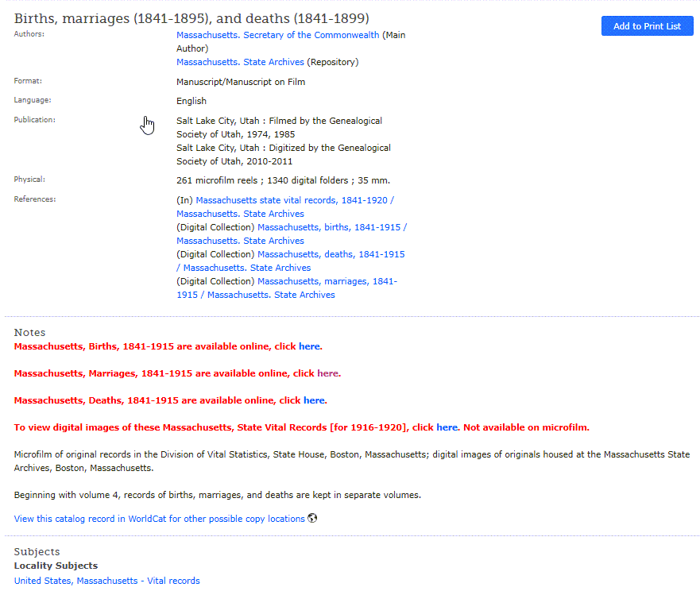Click the Manuscript/Manuscript on Film format value
This screenshot has height=591, width=700.
tap(240, 82)
